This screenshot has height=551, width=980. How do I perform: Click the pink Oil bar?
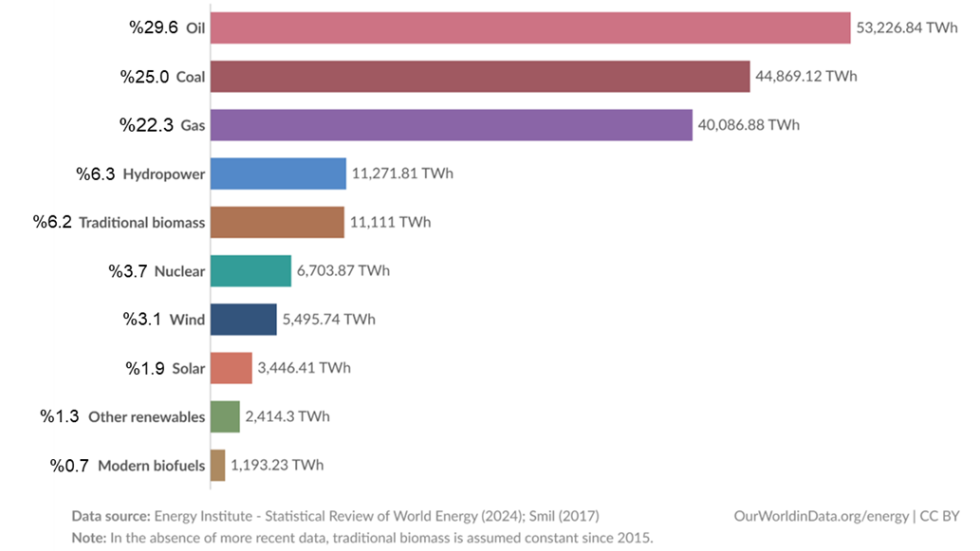coord(529,28)
